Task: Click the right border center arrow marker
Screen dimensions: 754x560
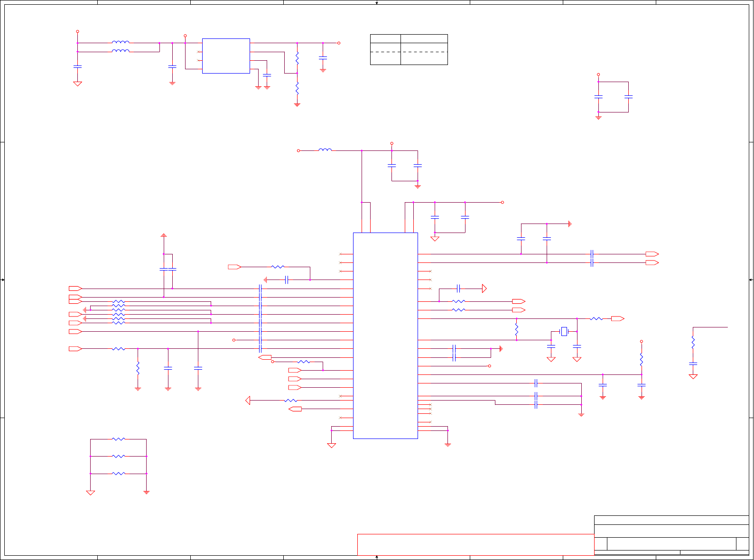Action: click(751, 280)
